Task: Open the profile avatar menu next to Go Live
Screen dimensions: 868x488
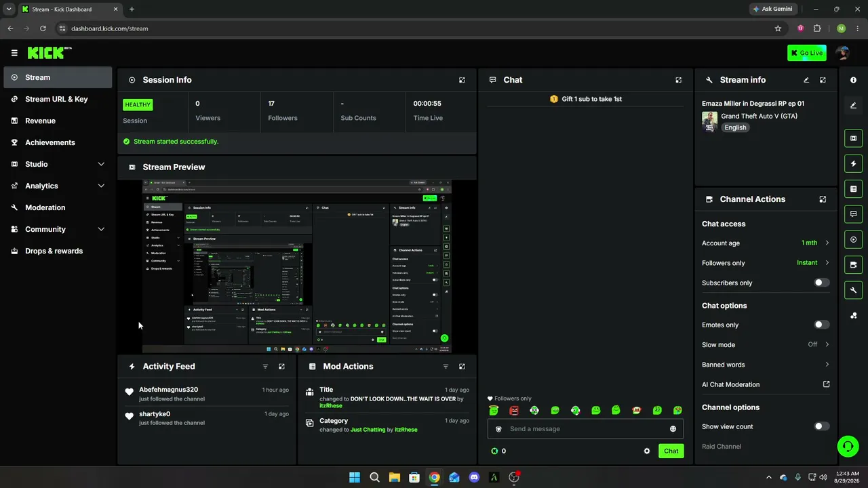Action: point(842,53)
